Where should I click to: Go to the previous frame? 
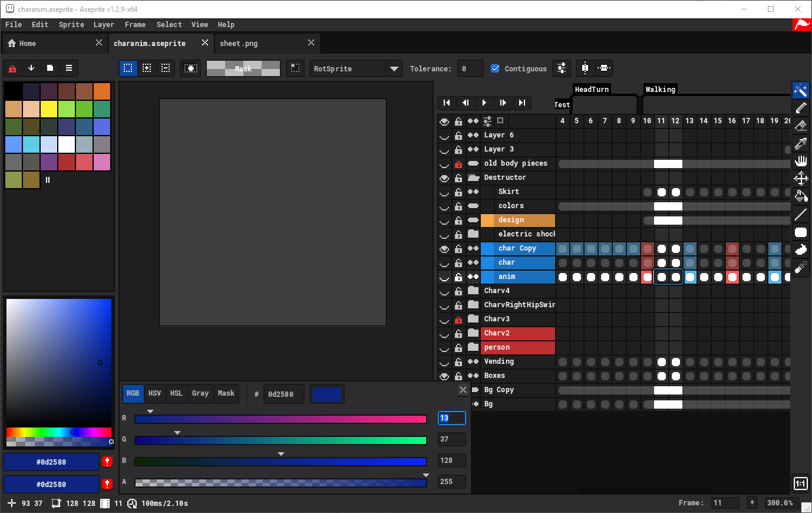pyautogui.click(x=466, y=103)
